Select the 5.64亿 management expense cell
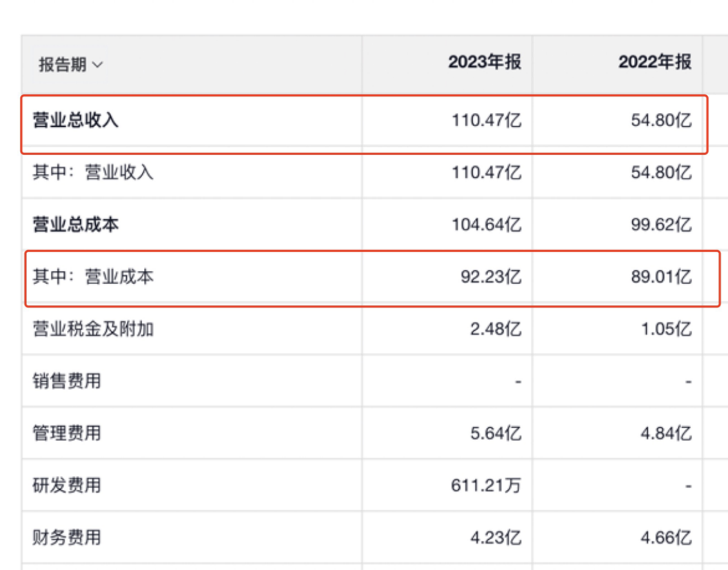Viewport: 728px width, 570px height. 495,434
